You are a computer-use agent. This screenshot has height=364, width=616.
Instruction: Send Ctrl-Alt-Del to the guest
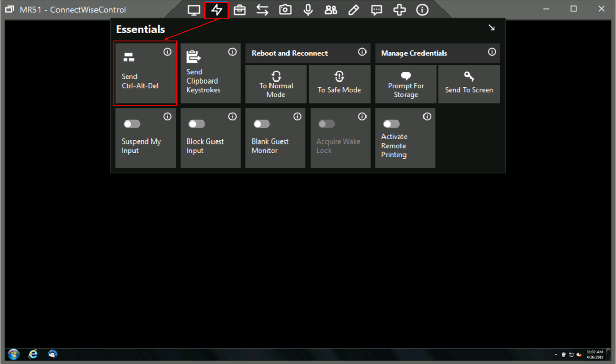145,74
